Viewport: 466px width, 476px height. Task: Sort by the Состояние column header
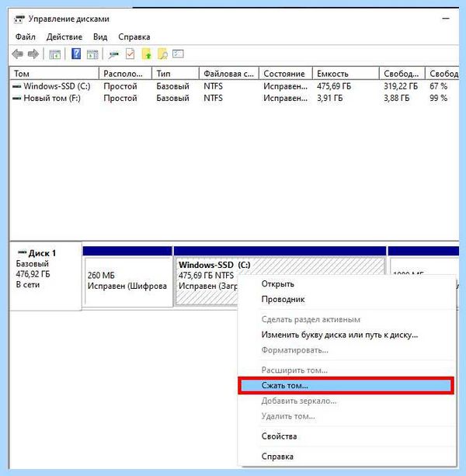(286, 74)
